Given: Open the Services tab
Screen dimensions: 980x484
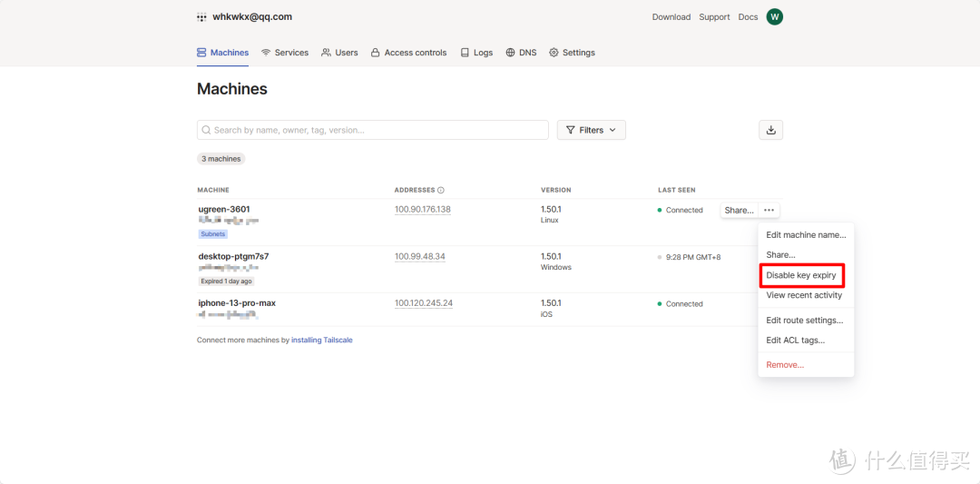Looking at the screenshot, I should [x=285, y=53].
